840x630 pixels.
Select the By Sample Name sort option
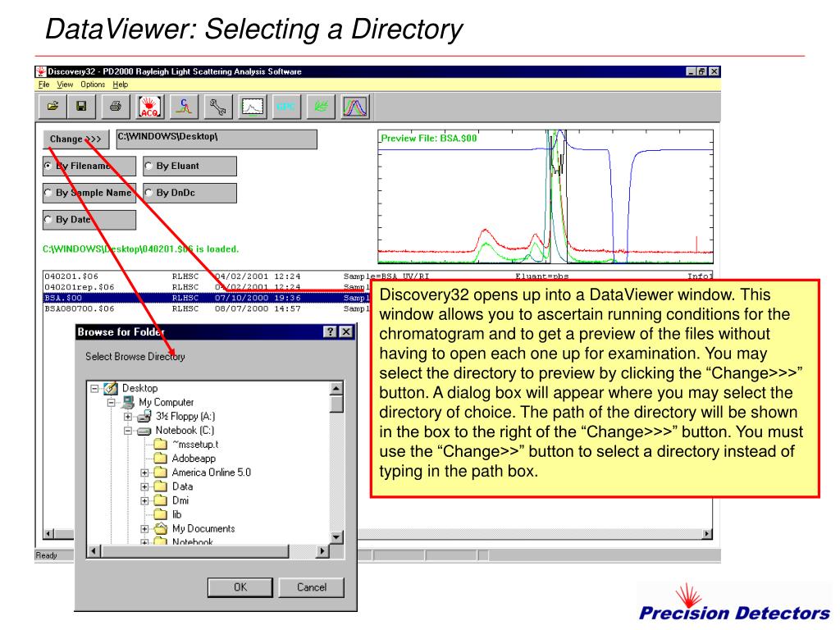point(89,193)
